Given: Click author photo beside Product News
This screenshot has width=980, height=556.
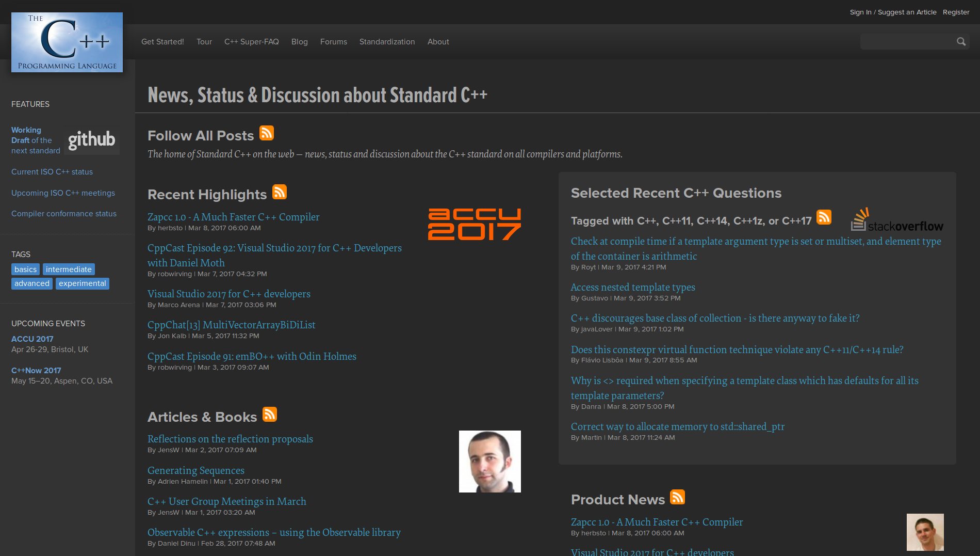Looking at the screenshot, I should pyautogui.click(x=925, y=532).
